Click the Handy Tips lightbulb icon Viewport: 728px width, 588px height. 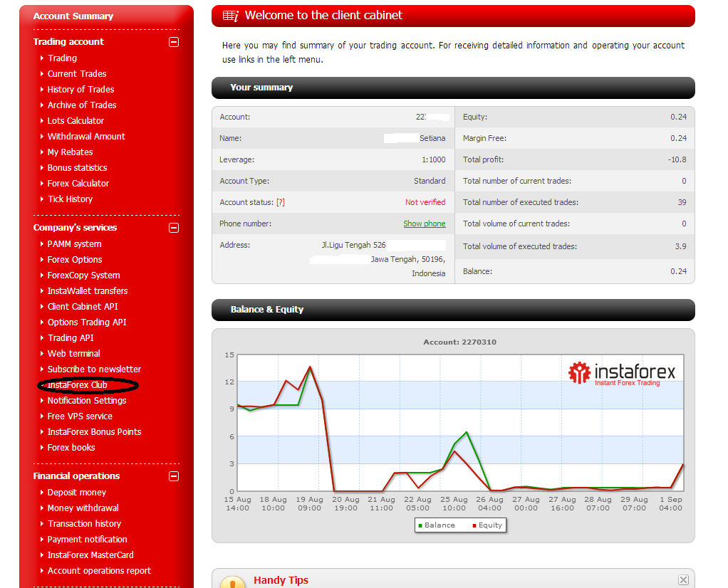click(x=232, y=582)
